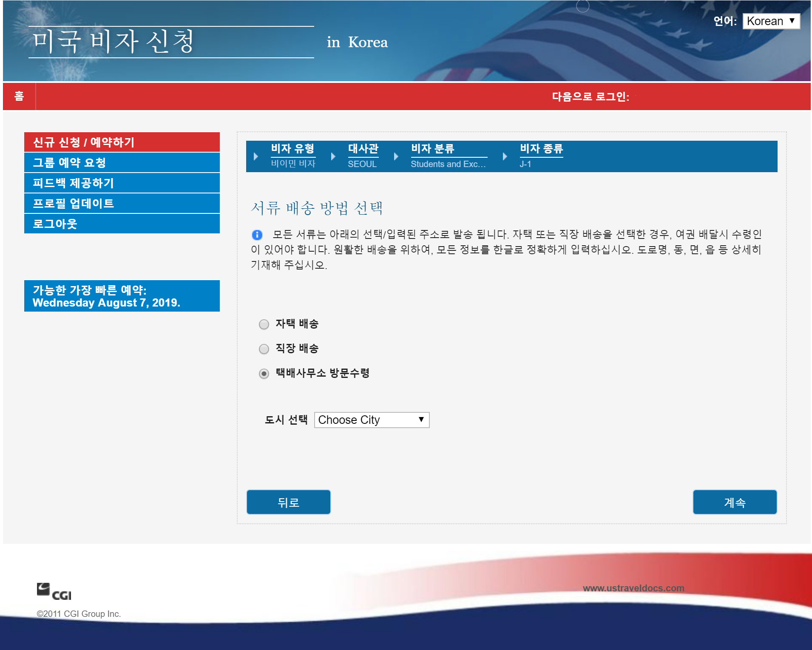812x650 pixels.
Task: Go to 홈 in the red bar
Action: [x=19, y=97]
